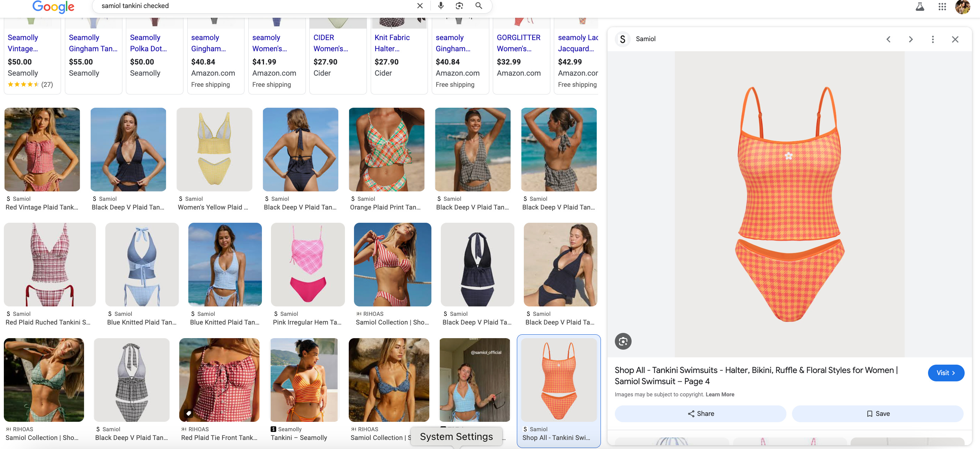
Task: Open three-dot options in preview panel
Action: 933,39
